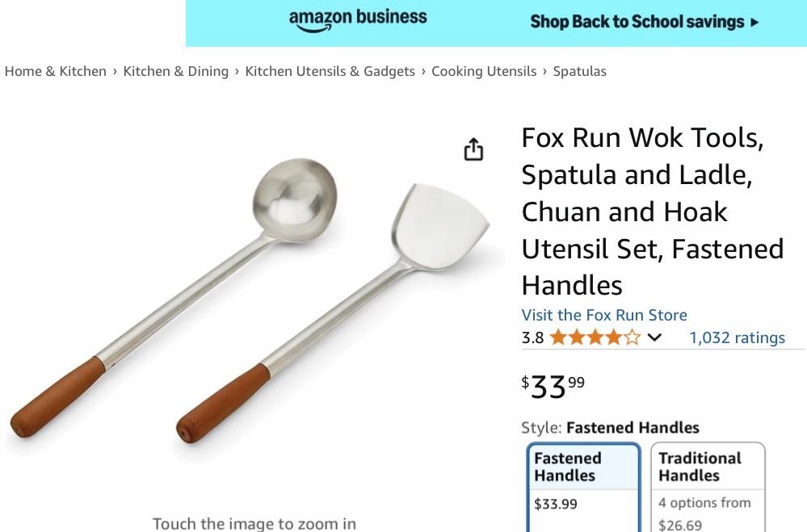Click the arrow after Back to School savings
This screenshot has width=807, height=532.
[754, 22]
